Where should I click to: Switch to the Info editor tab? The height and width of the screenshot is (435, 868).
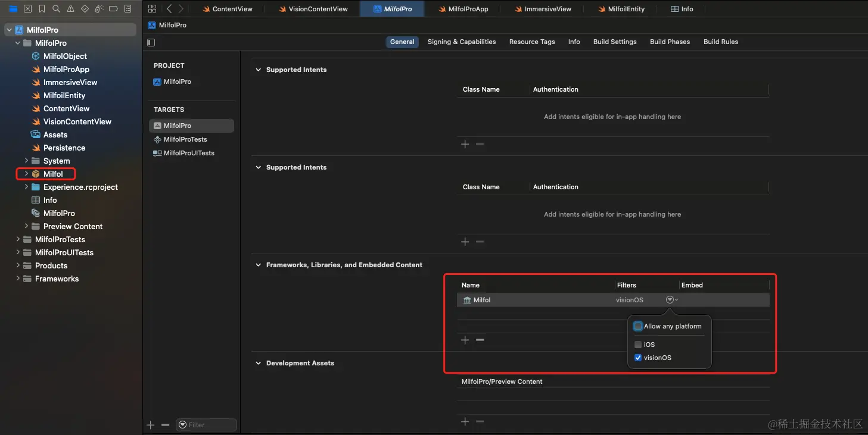click(682, 9)
